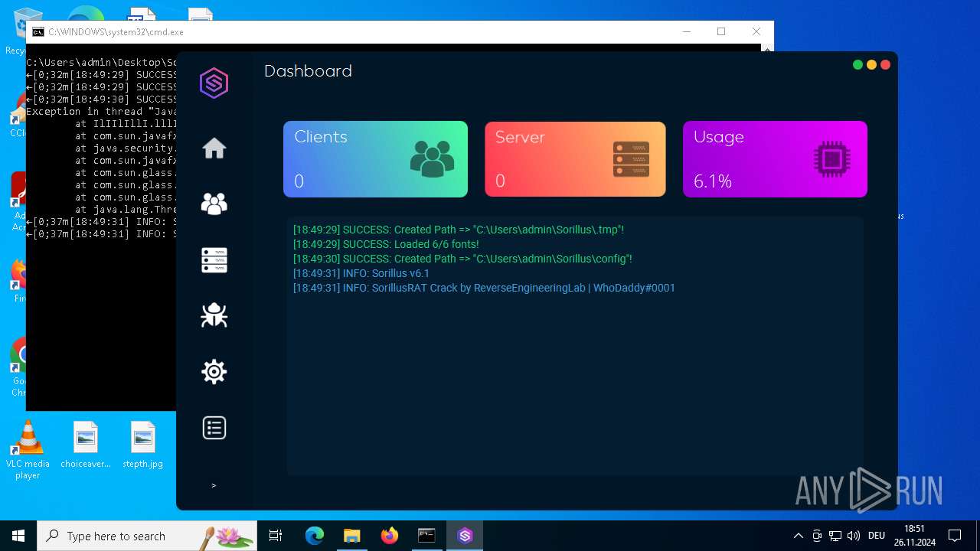Click the Usage card

(775, 159)
